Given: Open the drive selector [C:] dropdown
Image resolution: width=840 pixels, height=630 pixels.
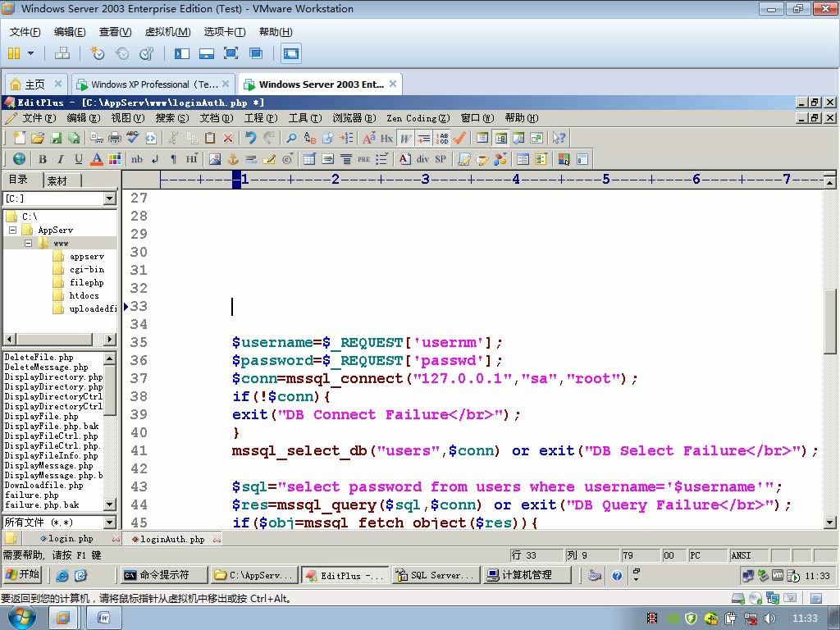Looking at the screenshot, I should [x=110, y=199].
